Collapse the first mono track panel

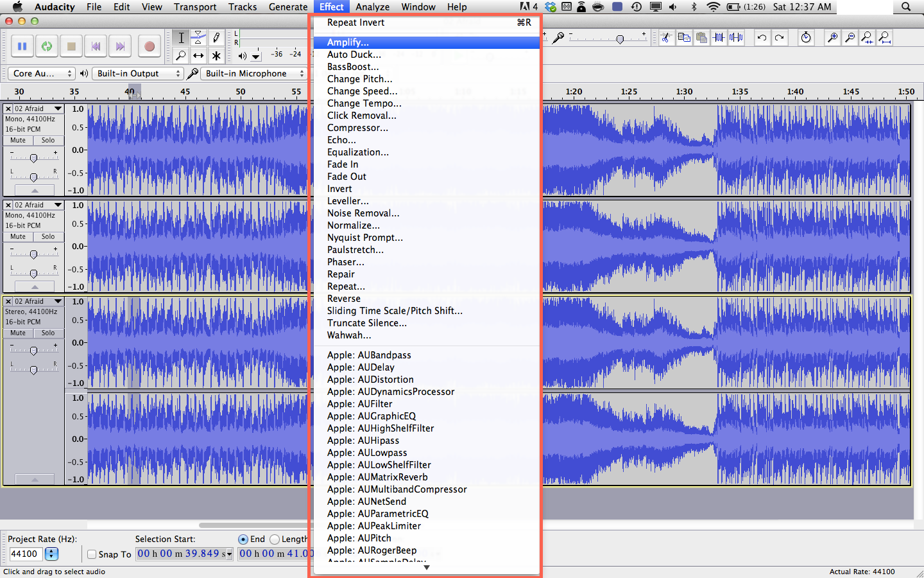(x=35, y=191)
